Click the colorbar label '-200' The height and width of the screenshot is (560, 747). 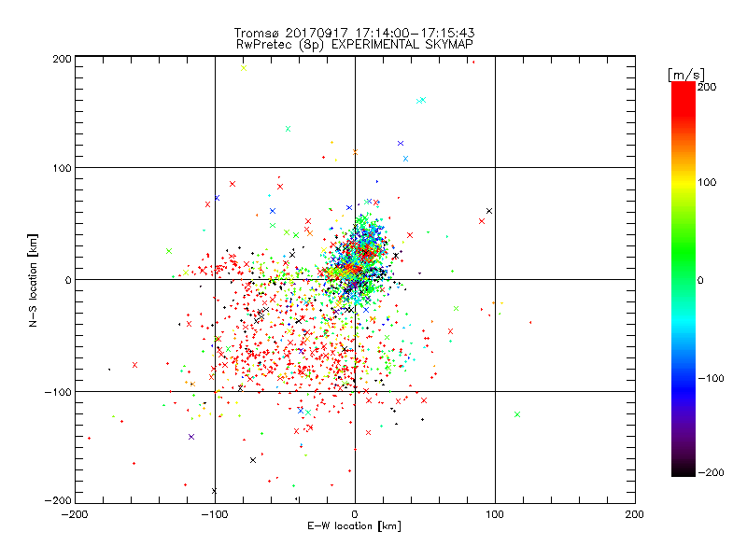(711, 472)
